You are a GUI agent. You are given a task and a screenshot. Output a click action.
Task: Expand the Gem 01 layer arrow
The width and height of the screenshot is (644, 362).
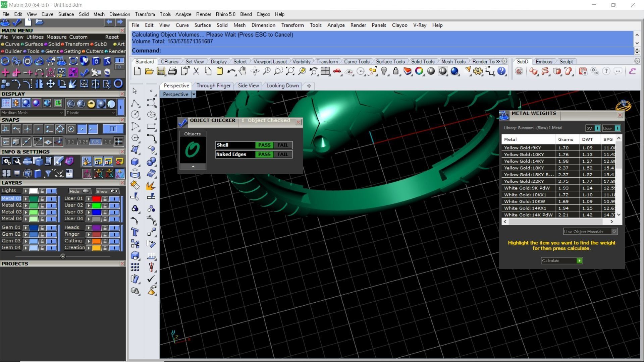click(25, 228)
